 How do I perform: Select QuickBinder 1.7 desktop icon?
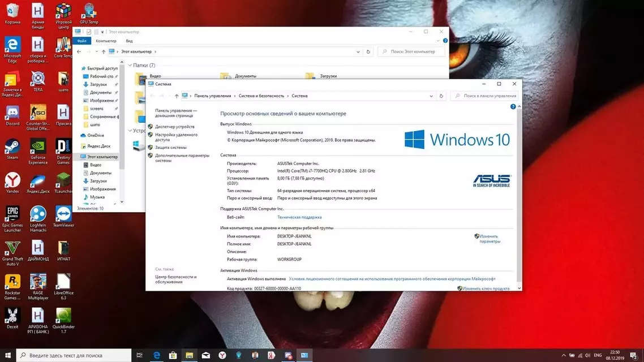63,321
